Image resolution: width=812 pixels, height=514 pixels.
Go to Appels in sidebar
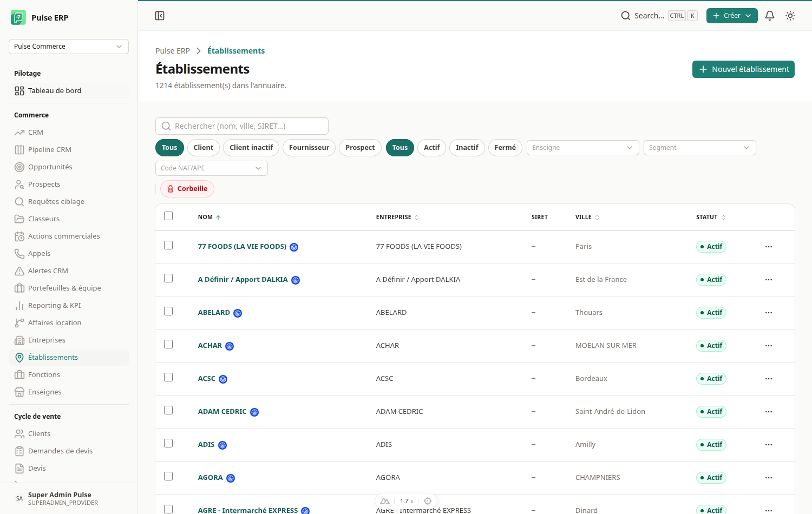(69, 253)
